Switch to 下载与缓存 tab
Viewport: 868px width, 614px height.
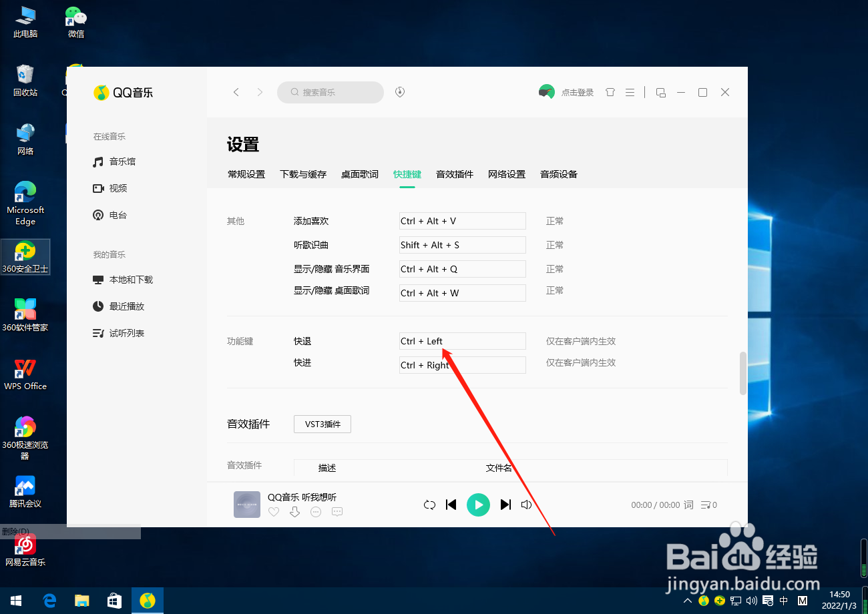coord(303,174)
